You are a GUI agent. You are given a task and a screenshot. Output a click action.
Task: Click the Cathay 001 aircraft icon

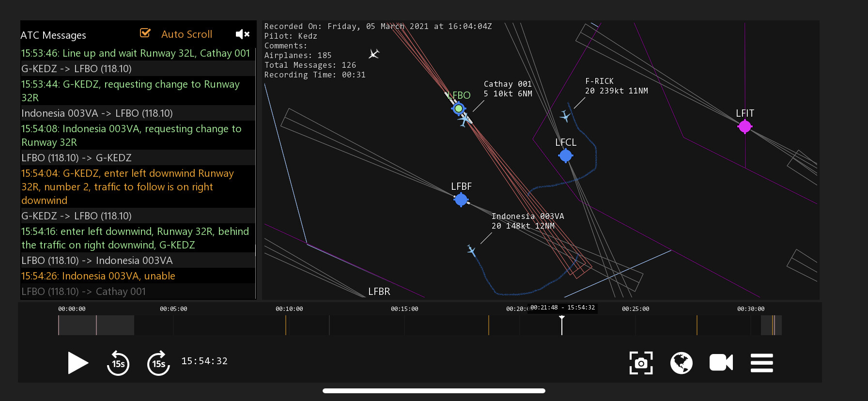point(465,119)
